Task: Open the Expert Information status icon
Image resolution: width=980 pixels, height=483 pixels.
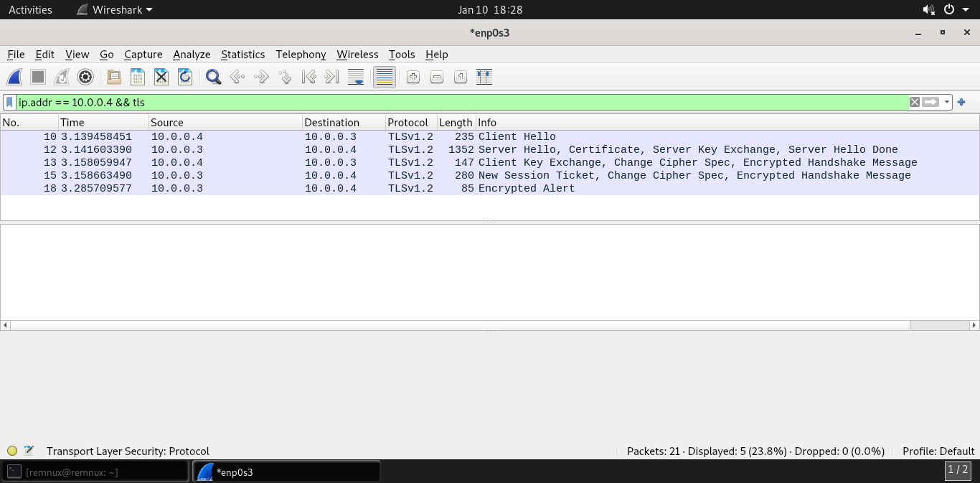Action: tap(12, 451)
